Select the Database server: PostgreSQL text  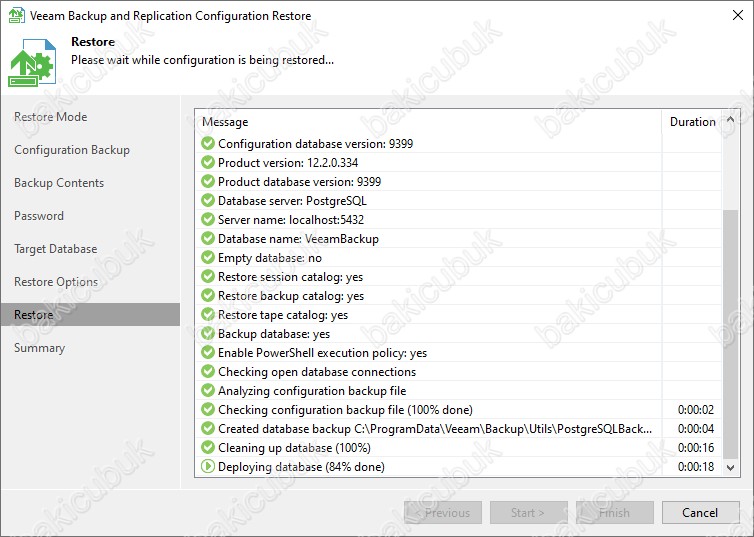[292, 200]
